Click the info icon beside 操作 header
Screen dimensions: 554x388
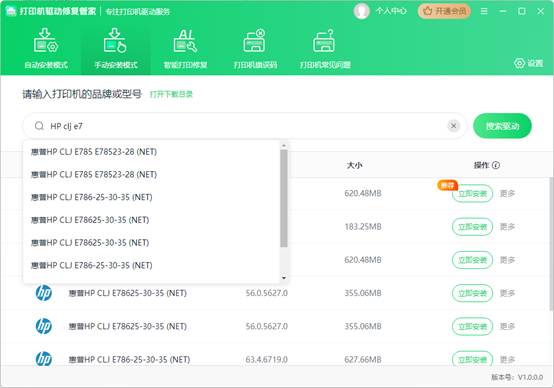tap(496, 165)
